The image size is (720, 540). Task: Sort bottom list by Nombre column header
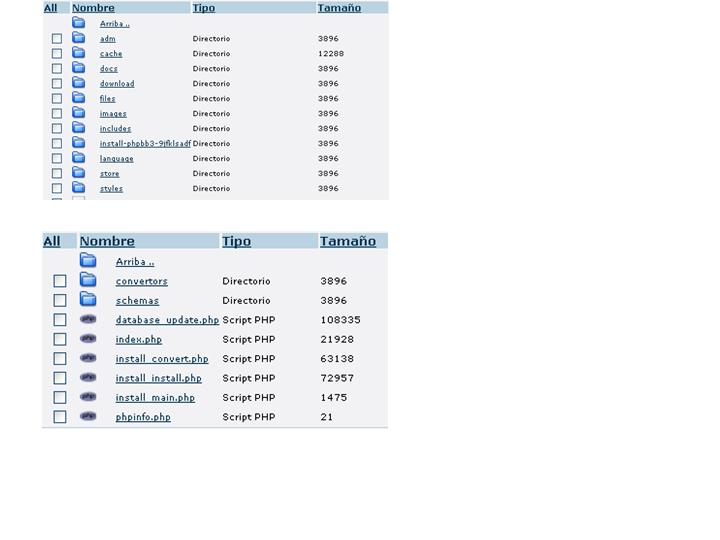[107, 241]
